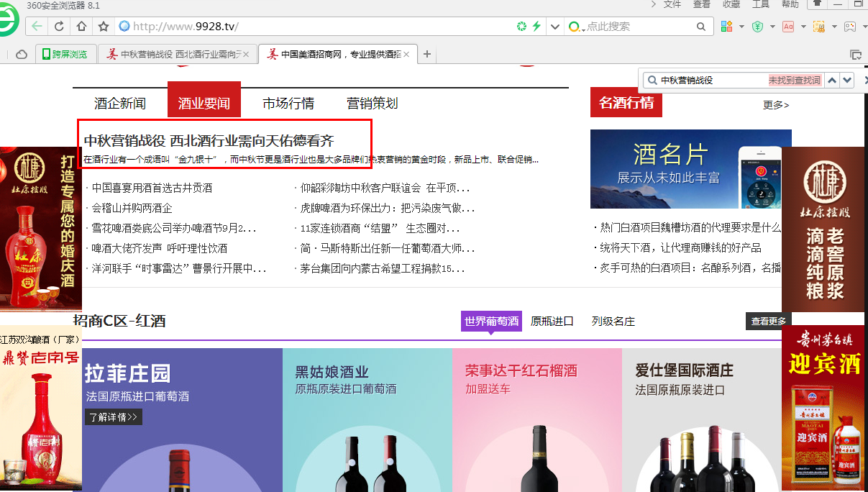Open the browser home page icon
868x492 pixels.
click(x=81, y=27)
